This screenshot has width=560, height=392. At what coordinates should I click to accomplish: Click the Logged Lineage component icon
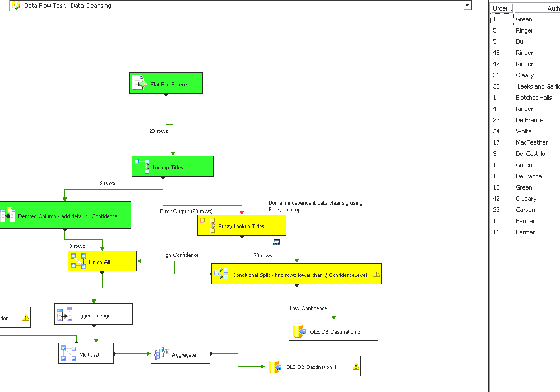[x=64, y=315]
